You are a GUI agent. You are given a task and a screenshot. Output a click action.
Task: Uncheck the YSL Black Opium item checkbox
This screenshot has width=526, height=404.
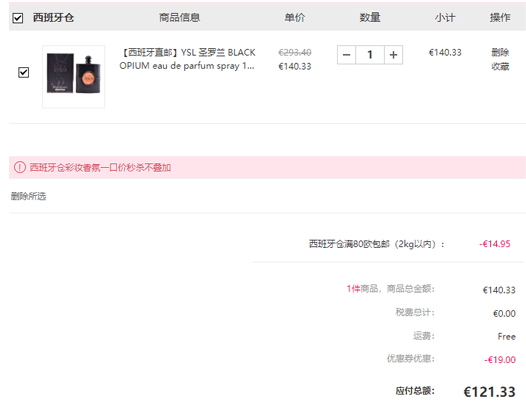pyautogui.click(x=23, y=72)
